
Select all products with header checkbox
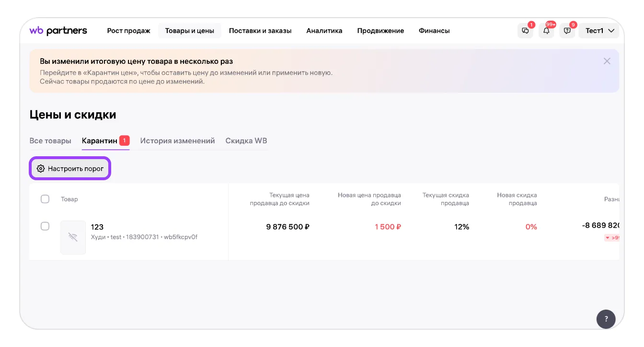tap(45, 199)
